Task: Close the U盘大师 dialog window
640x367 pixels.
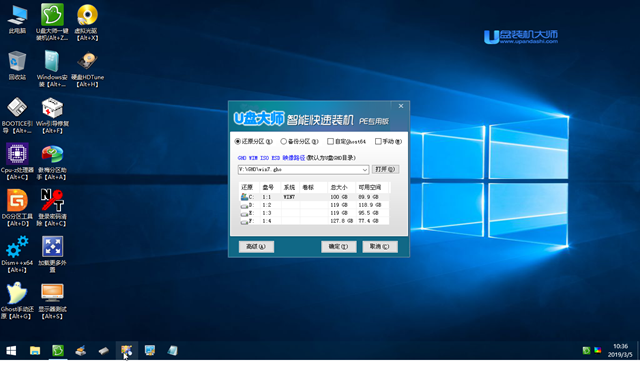Action: click(x=401, y=106)
